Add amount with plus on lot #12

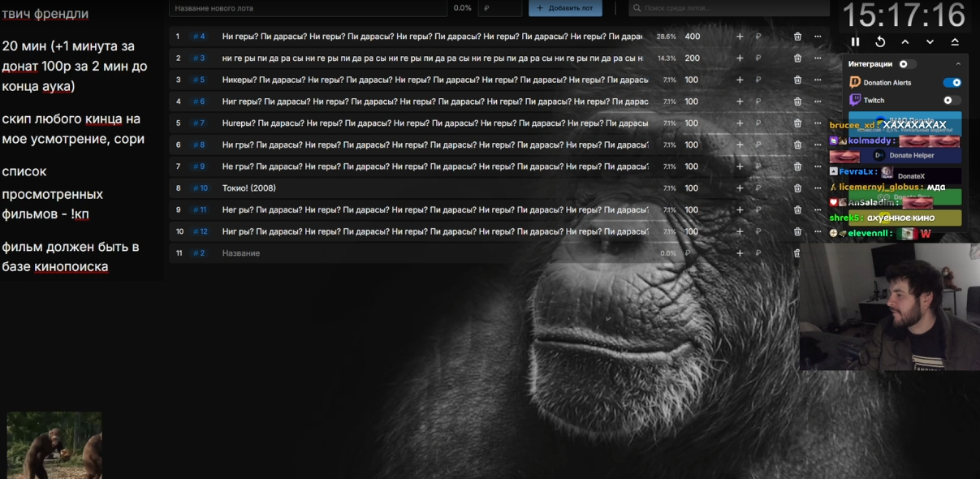740,231
